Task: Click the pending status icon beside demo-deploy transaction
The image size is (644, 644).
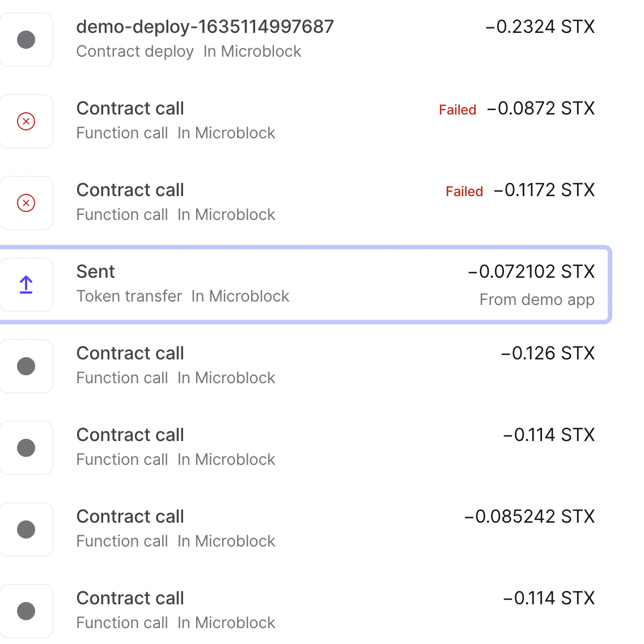Action: point(26,40)
